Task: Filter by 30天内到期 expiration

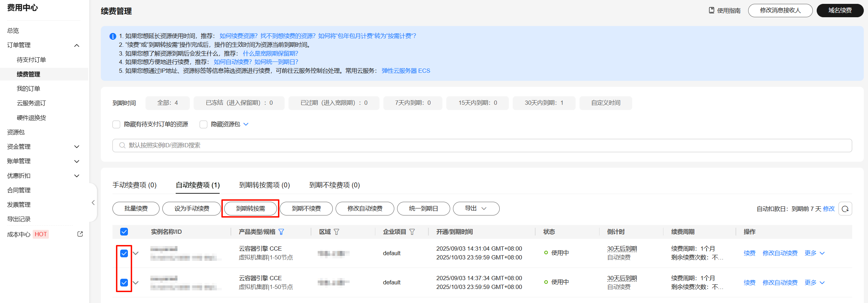Action: click(544, 103)
